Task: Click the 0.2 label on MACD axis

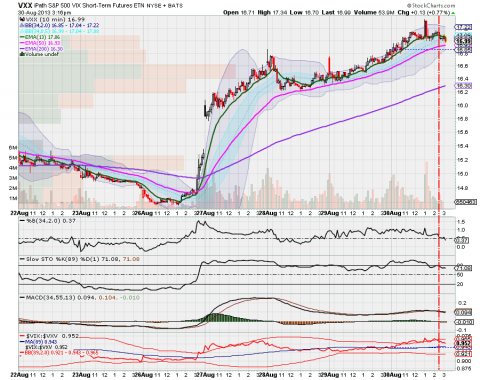Action: click(462, 303)
